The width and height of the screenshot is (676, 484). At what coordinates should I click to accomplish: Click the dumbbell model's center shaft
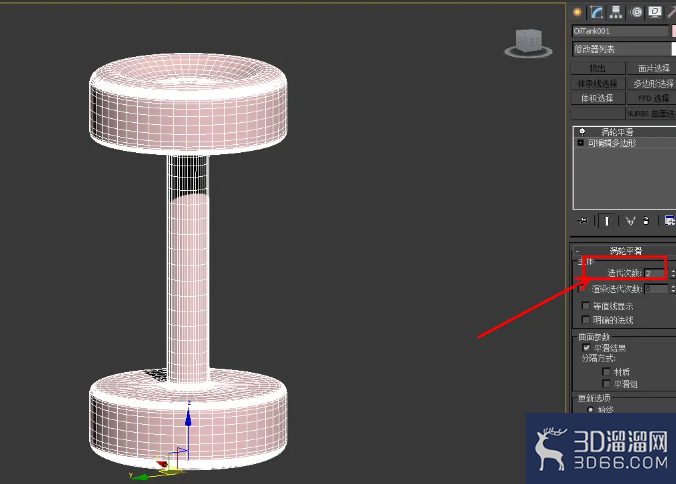click(x=188, y=267)
